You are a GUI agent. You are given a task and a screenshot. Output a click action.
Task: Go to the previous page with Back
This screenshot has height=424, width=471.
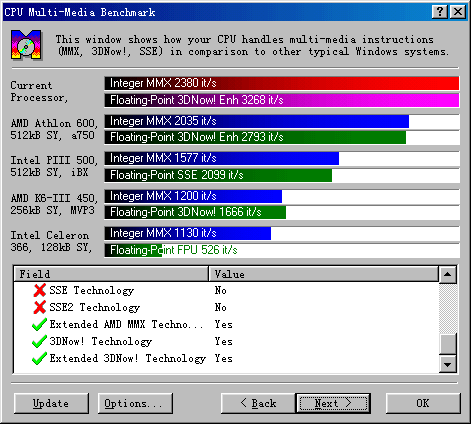point(258,403)
